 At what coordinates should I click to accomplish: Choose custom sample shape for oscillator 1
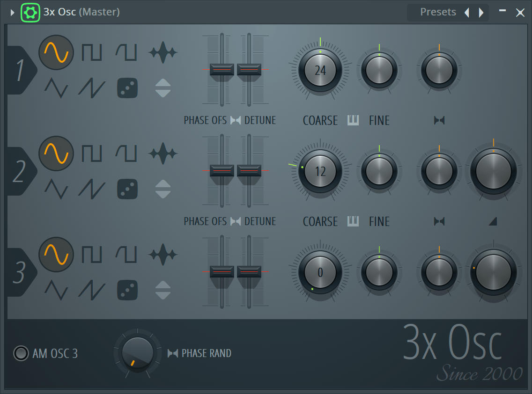(163, 52)
